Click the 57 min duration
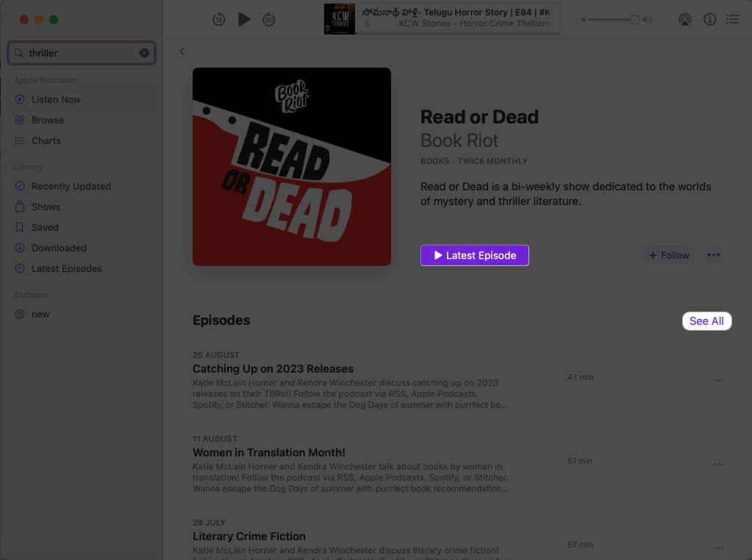Image resolution: width=752 pixels, height=560 pixels. (580, 545)
